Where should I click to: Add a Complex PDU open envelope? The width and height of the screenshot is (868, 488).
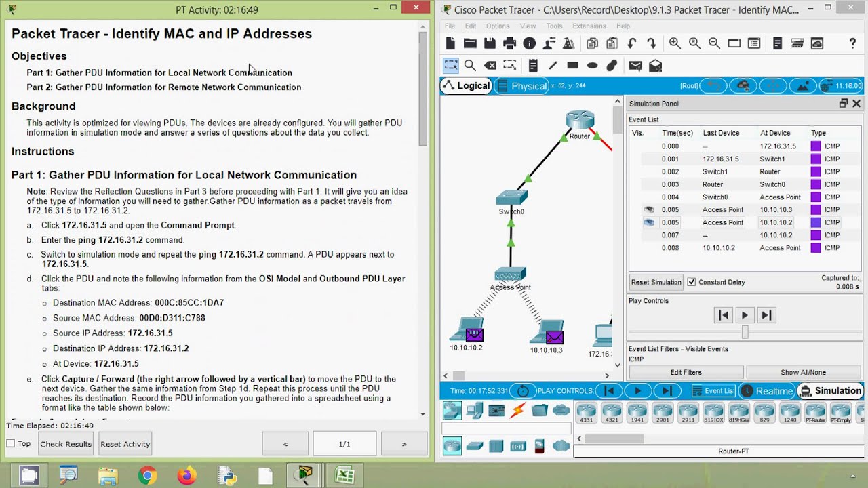(x=655, y=66)
